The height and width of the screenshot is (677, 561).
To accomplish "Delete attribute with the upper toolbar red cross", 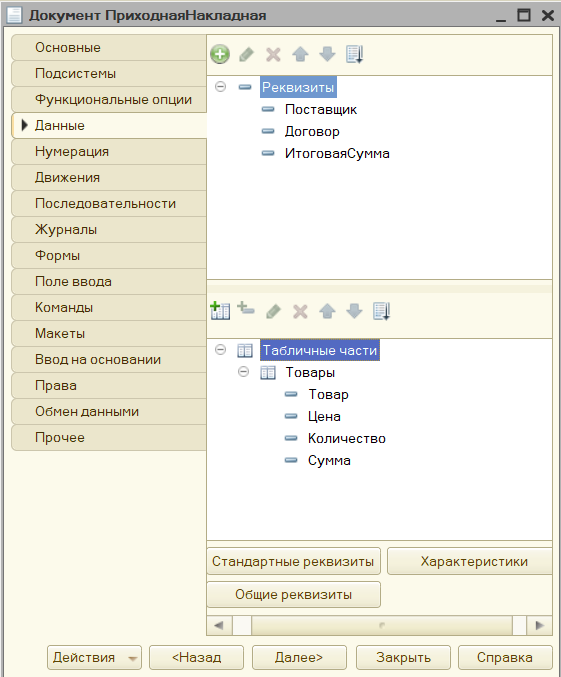I will coord(273,55).
